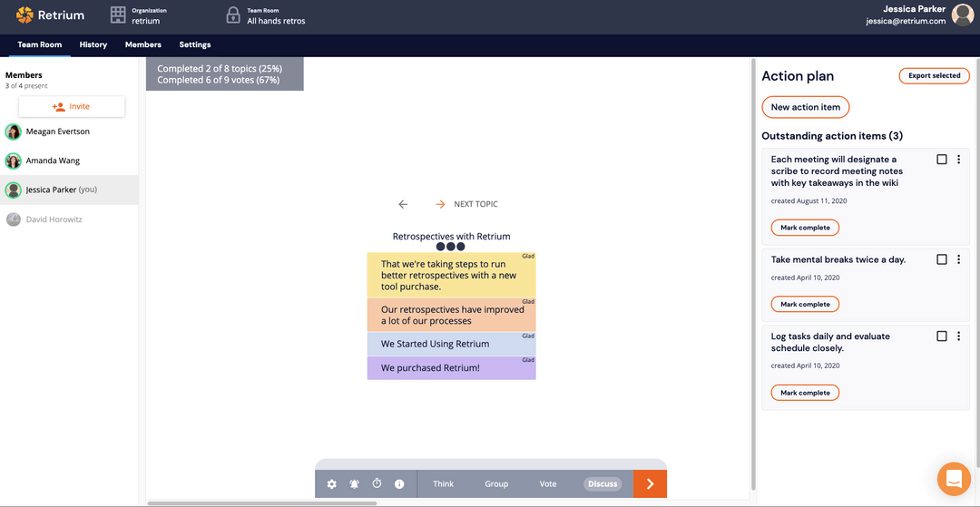This screenshot has height=507, width=980.
Task: Click 'Completed 2 of 8 topics (25%)' text
Action: (x=220, y=69)
